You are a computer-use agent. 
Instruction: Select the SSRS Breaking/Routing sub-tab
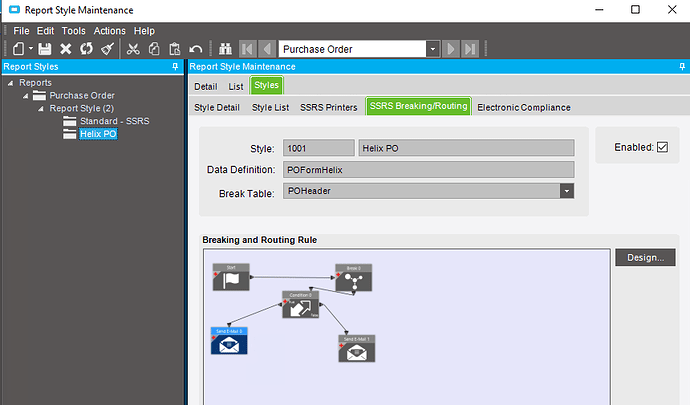coord(418,106)
